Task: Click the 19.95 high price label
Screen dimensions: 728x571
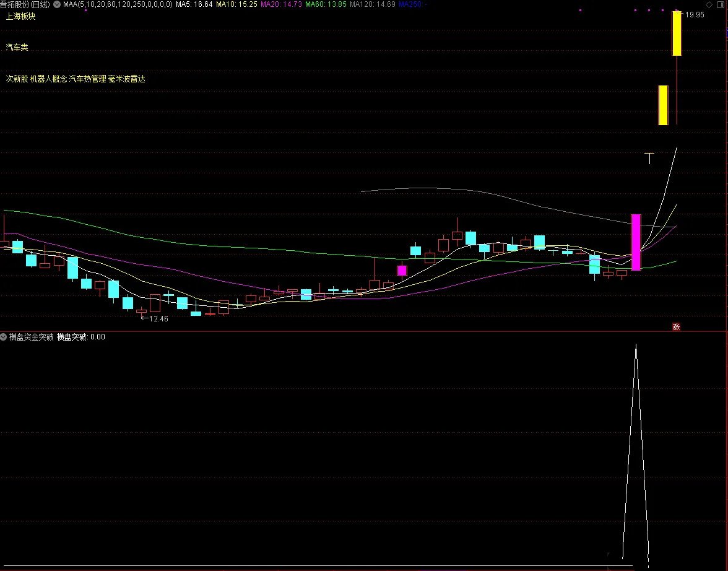Action: (x=694, y=15)
